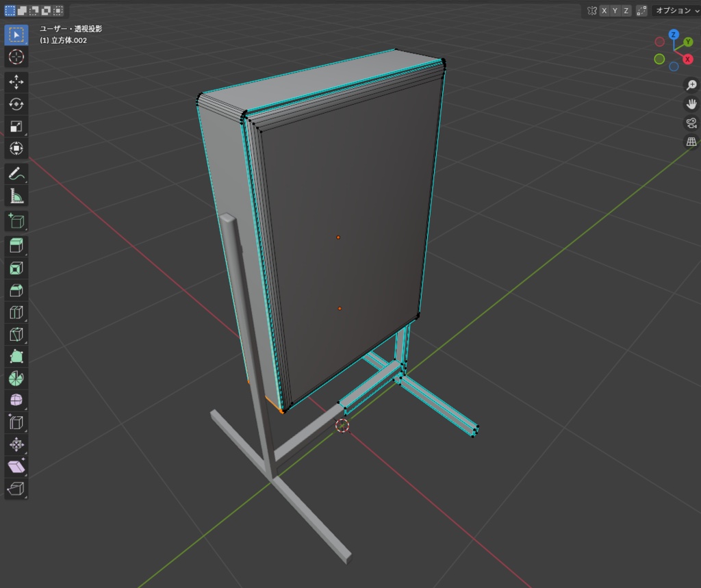
Task: Choose the Extrude Region tool
Action: pyautogui.click(x=16, y=246)
